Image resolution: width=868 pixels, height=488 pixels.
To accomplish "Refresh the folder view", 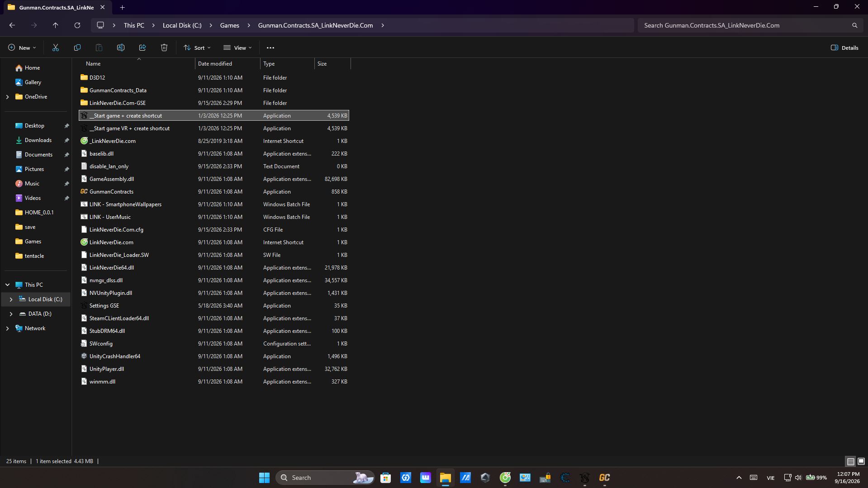I will [x=77, y=25].
